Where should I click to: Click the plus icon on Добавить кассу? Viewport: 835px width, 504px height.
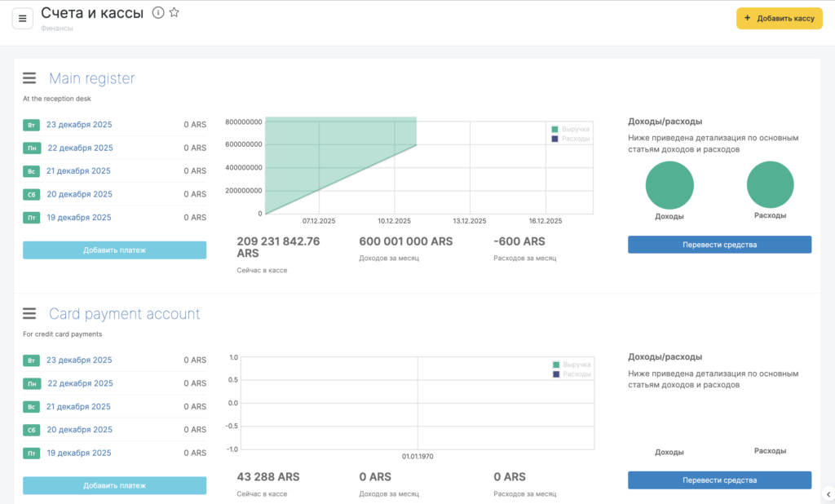(x=748, y=18)
